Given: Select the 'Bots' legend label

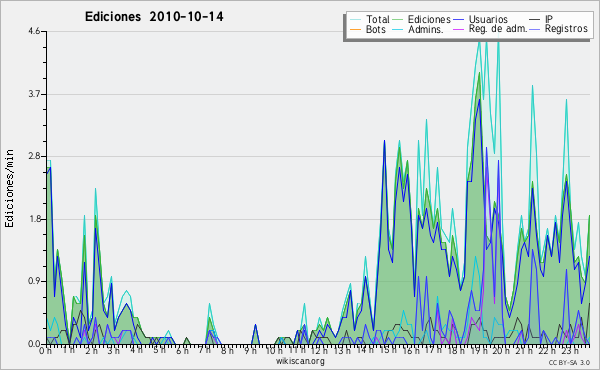Looking at the screenshot, I should point(375,29).
